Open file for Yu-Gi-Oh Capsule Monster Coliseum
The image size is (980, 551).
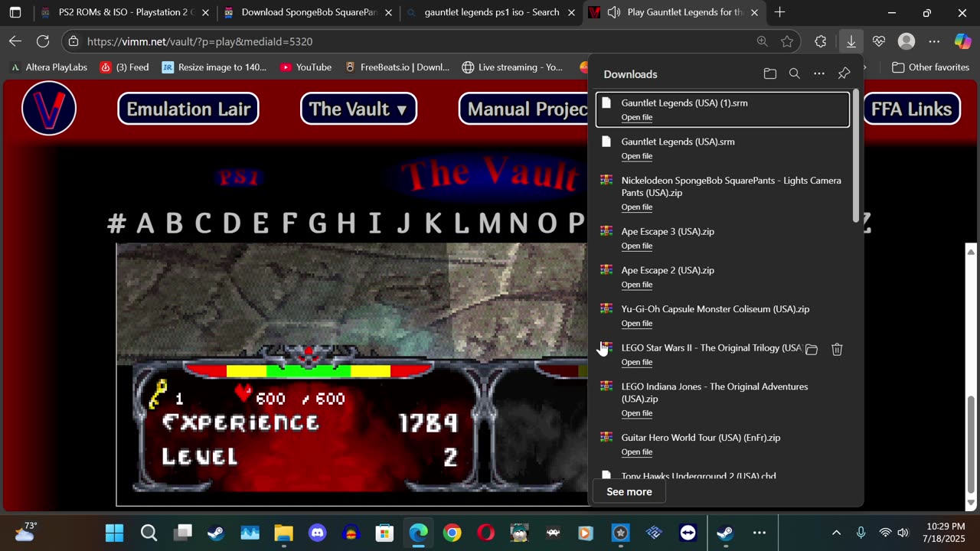click(x=636, y=324)
